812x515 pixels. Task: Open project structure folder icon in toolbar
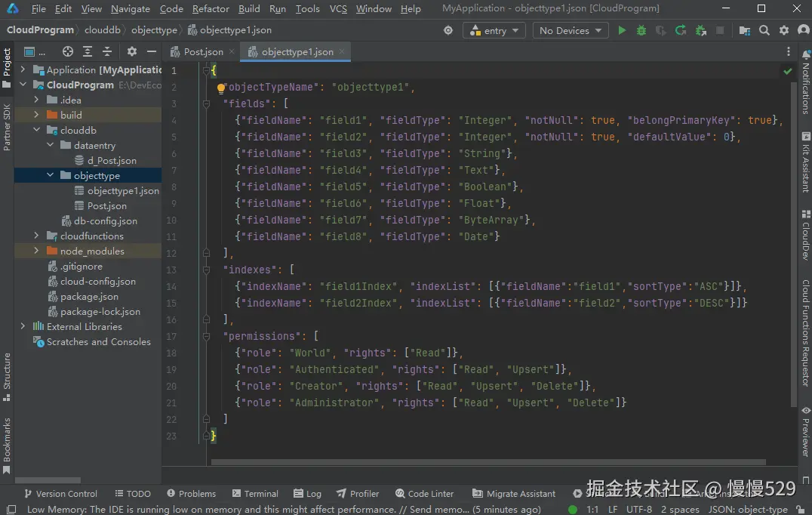[x=744, y=30]
